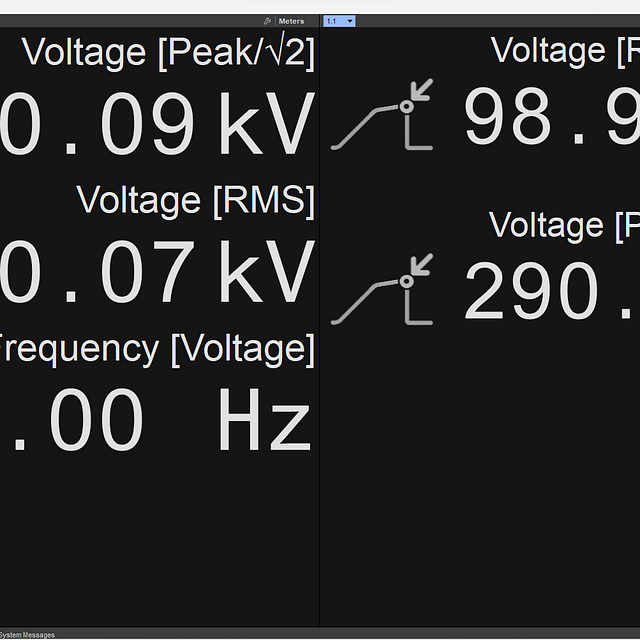Select the Voltage [Peak/√2] label
The height and width of the screenshot is (640, 640).
point(168,53)
